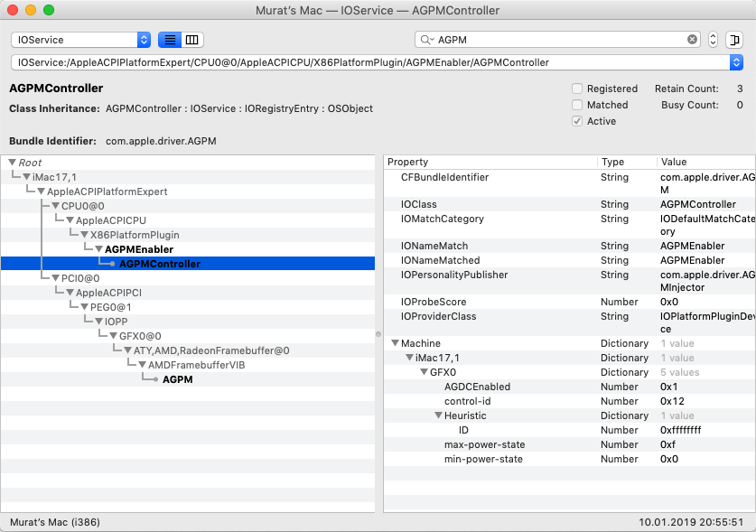Collapse the Heuristic dictionary property
Image resolution: width=756 pixels, height=532 pixels.
pos(439,415)
